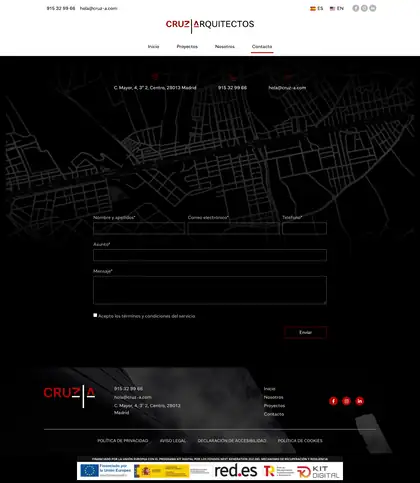Screen dimensions: 420x483
Task: Focus the Nombre y apellidos field
Action: (x=139, y=228)
